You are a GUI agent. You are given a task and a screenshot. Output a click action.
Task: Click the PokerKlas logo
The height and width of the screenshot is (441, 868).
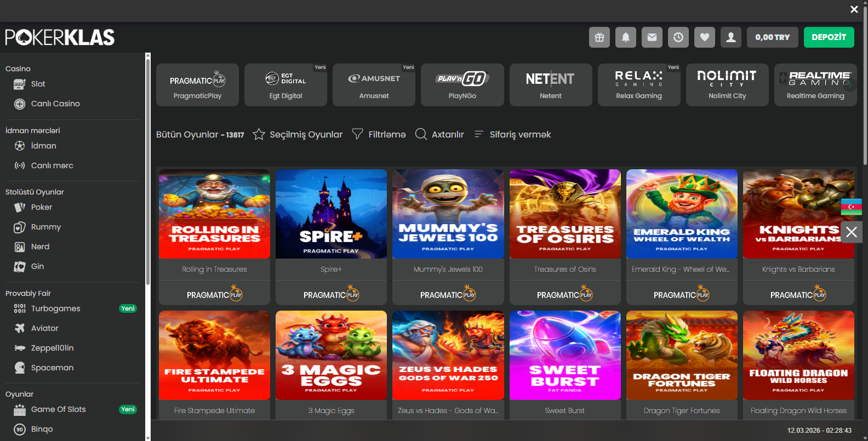point(60,37)
